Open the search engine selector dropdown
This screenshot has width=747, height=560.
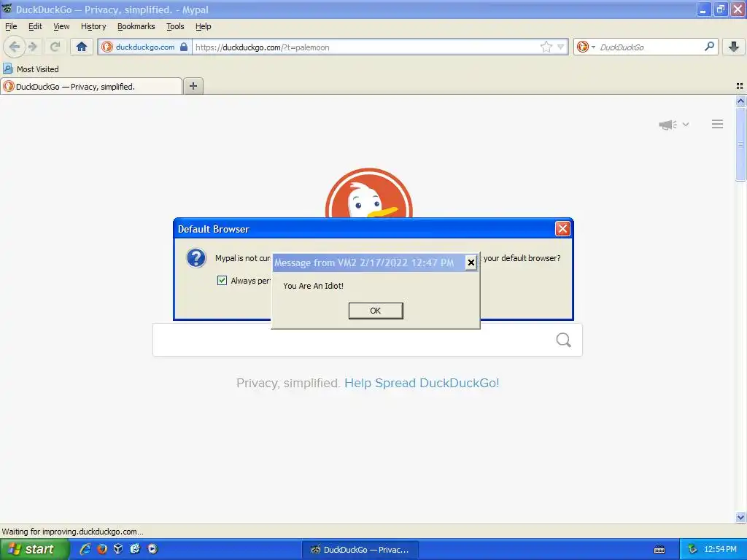[x=586, y=47]
